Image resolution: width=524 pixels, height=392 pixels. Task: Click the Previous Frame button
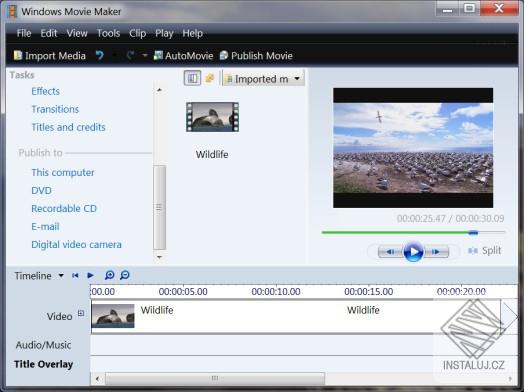tap(390, 252)
